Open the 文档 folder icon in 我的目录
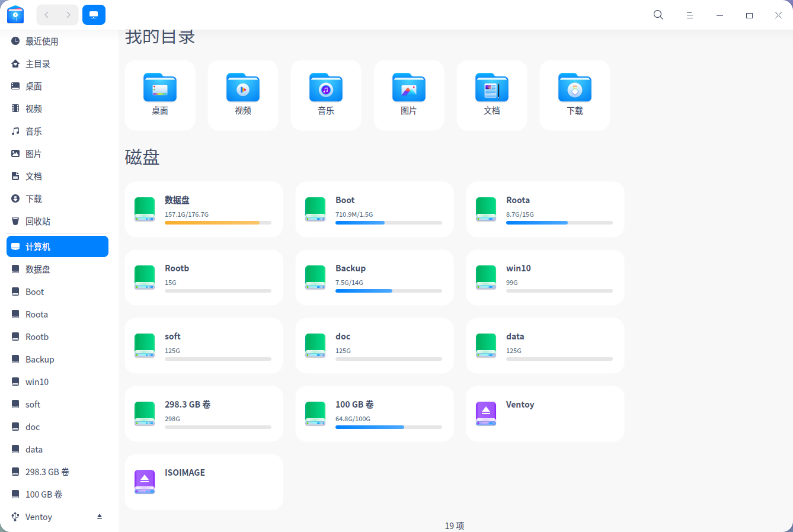793x532 pixels. pos(492,88)
